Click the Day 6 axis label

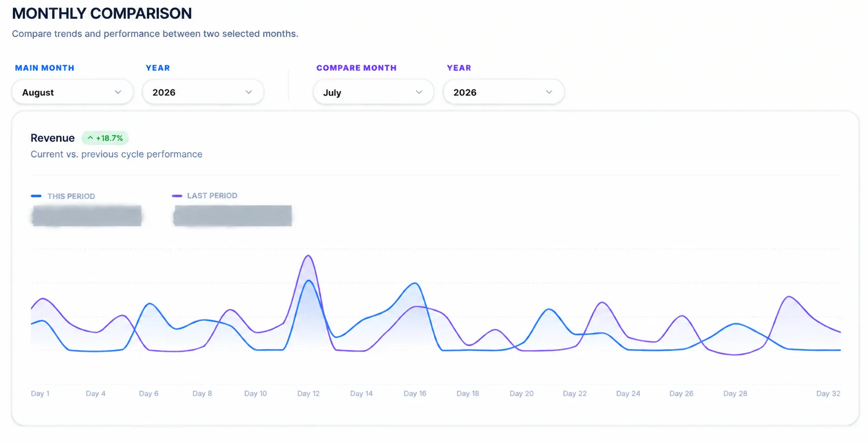tap(149, 394)
